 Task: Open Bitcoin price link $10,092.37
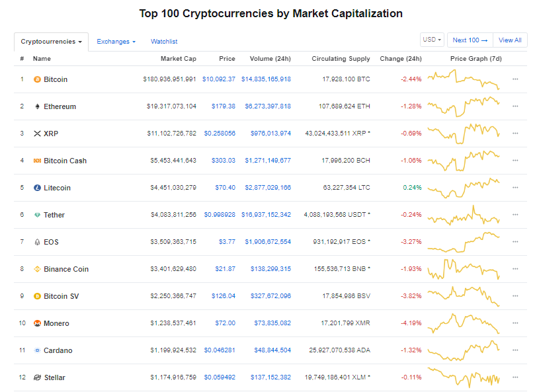(219, 79)
